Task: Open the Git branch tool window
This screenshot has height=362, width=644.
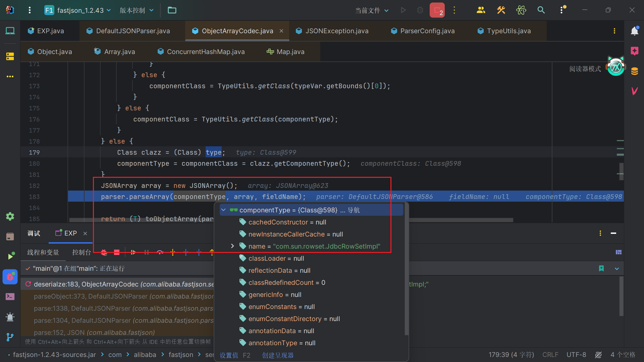Action: 10,337
